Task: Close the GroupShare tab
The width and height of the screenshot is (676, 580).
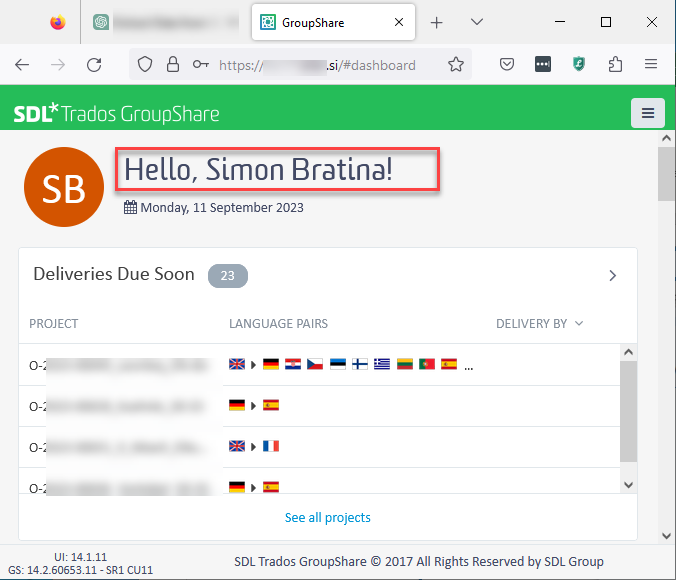Action: [x=399, y=22]
